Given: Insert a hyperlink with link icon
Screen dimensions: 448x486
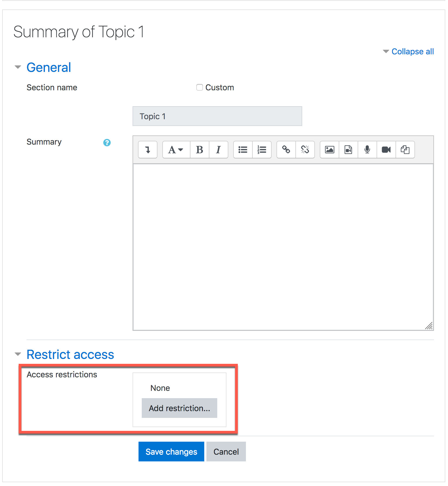Looking at the screenshot, I should (286, 149).
